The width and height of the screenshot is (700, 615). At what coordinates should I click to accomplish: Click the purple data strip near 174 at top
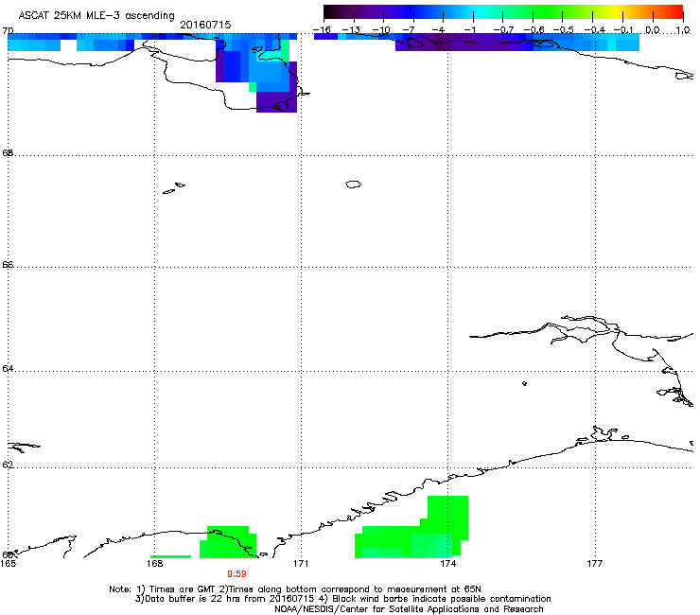[464, 45]
